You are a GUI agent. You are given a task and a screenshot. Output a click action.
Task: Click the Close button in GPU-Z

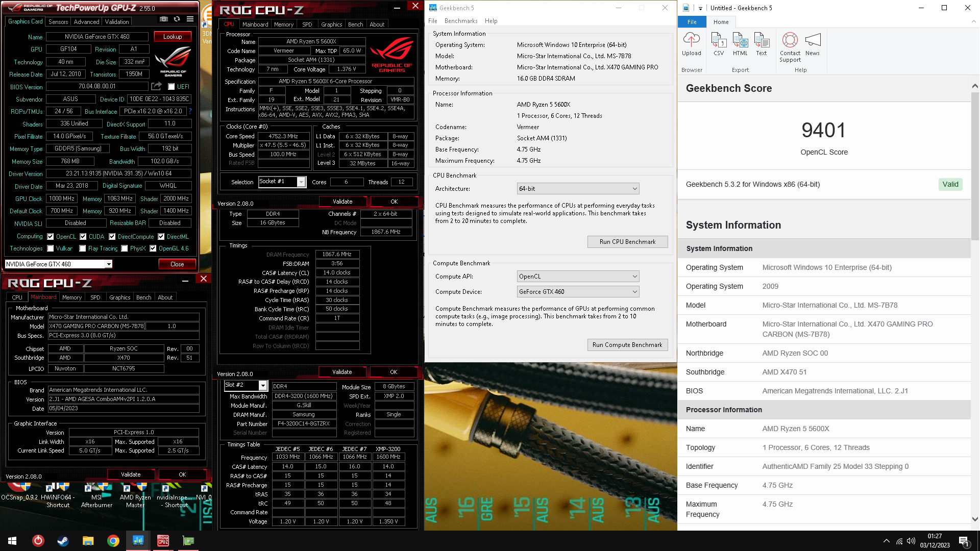tap(177, 264)
